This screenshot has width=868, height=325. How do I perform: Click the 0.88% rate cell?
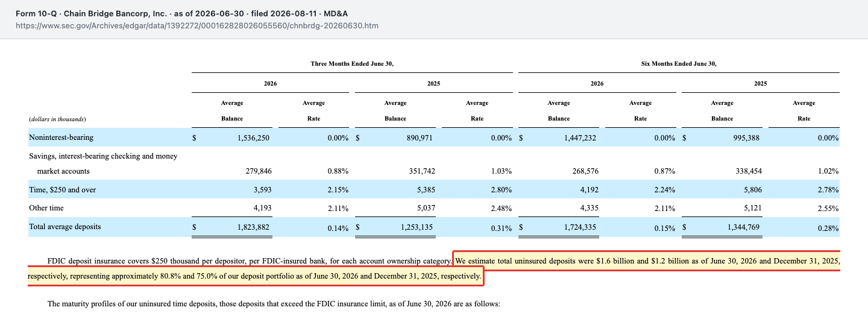coord(338,171)
